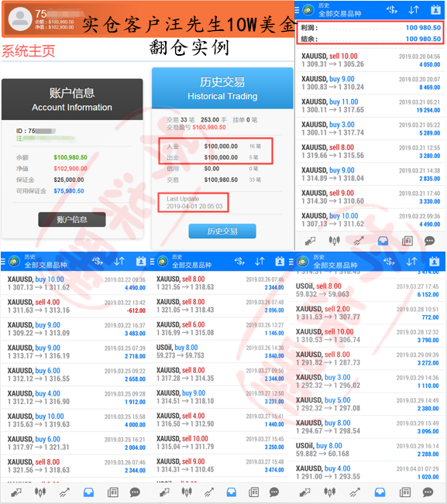Open chart tab icon below XAUUSD buy 4.00 1 020.00 row
The height and width of the screenshot is (504, 447).
tap(330, 492)
